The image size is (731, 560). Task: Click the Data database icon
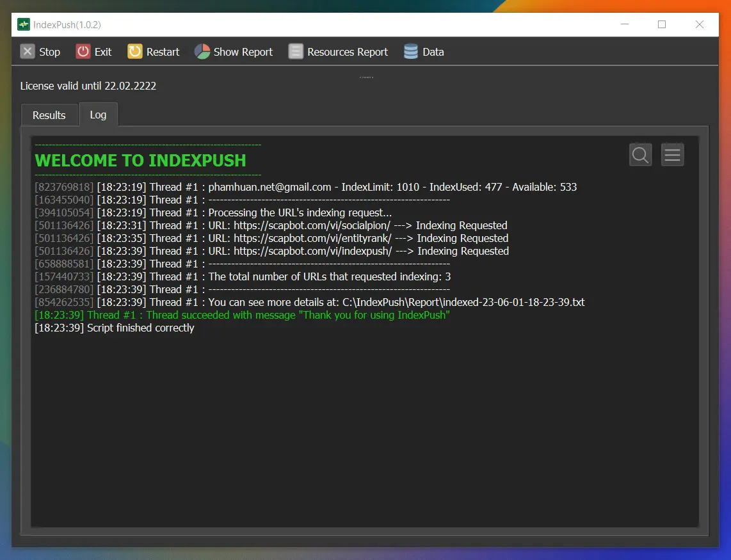click(411, 51)
